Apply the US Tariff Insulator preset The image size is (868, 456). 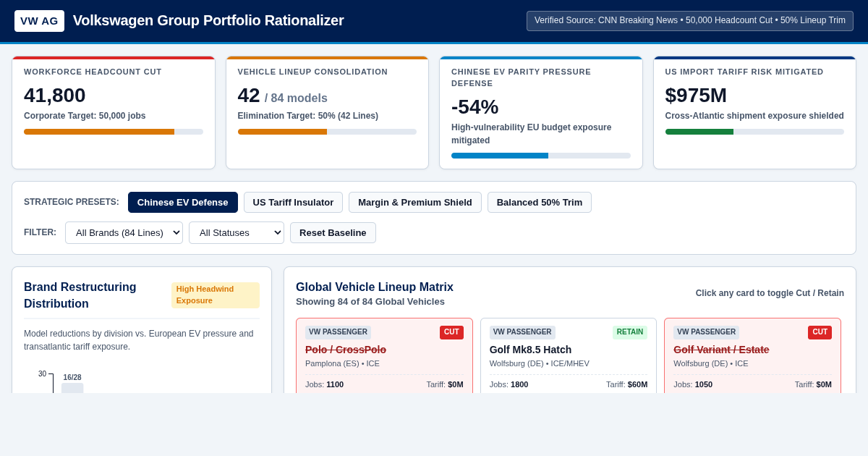[293, 202]
